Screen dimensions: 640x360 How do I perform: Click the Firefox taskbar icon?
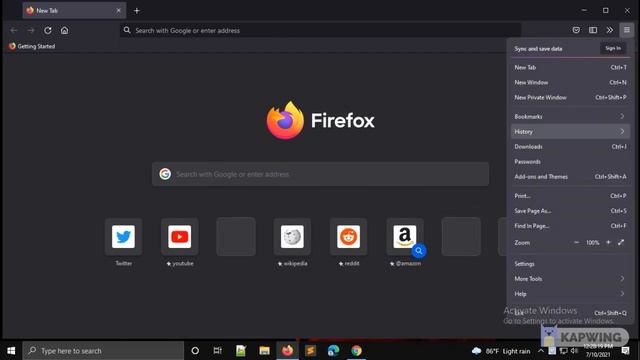coord(287,351)
